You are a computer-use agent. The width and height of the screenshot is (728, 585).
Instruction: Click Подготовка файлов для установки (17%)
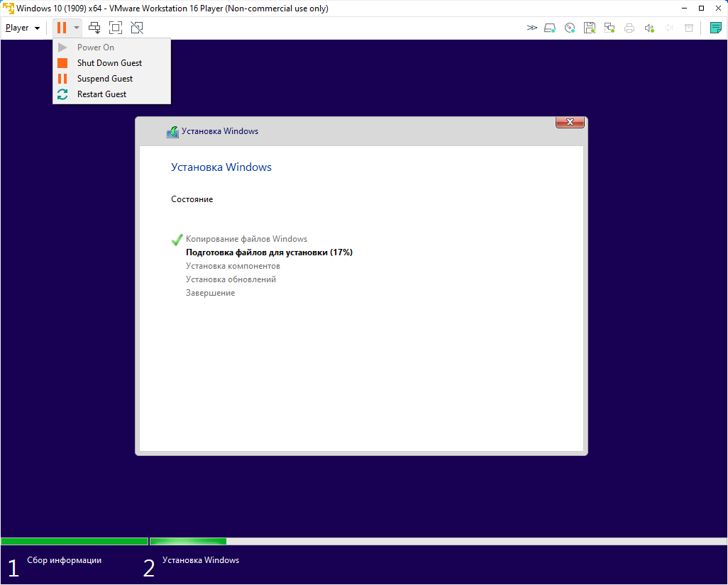point(270,252)
